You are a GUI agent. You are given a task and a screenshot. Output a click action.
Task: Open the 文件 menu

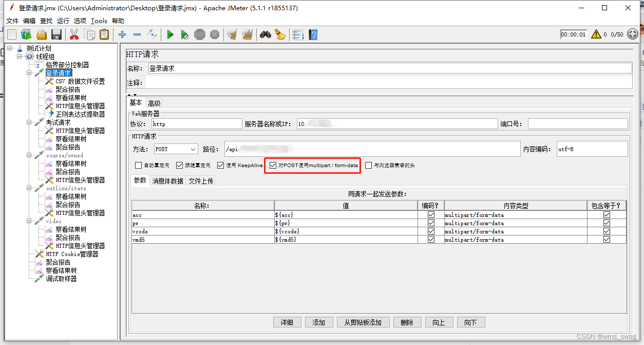pyautogui.click(x=12, y=21)
